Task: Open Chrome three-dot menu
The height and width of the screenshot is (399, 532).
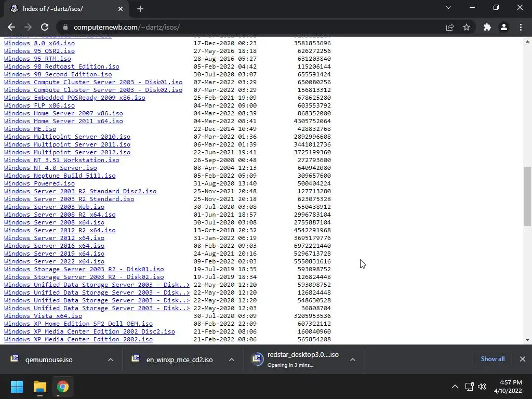Action: (x=521, y=27)
